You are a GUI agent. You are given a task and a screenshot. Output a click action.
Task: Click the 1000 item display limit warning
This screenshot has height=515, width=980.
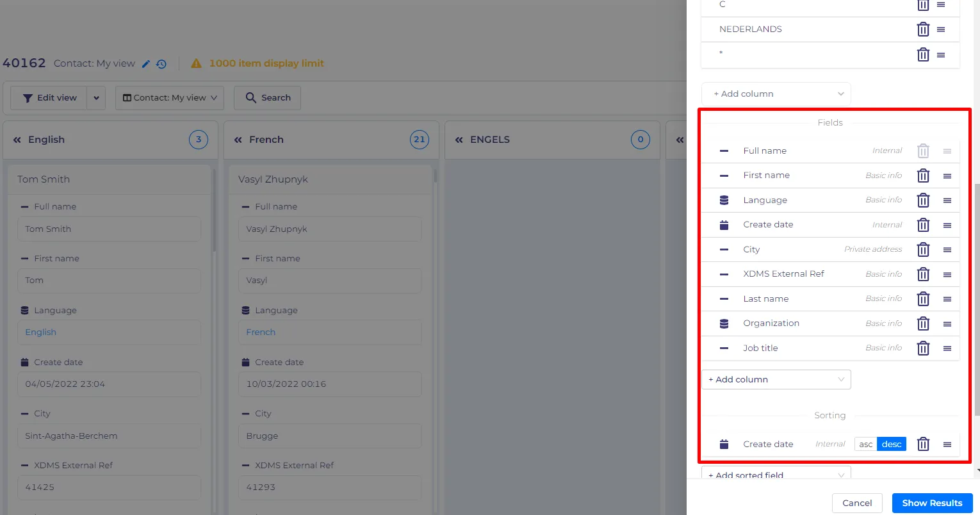coord(257,63)
